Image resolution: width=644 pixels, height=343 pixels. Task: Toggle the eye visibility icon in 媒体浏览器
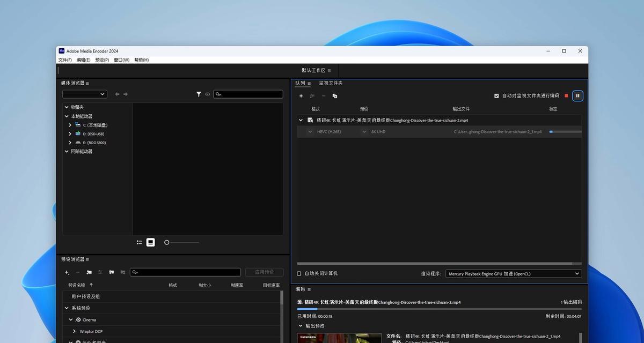click(x=207, y=94)
